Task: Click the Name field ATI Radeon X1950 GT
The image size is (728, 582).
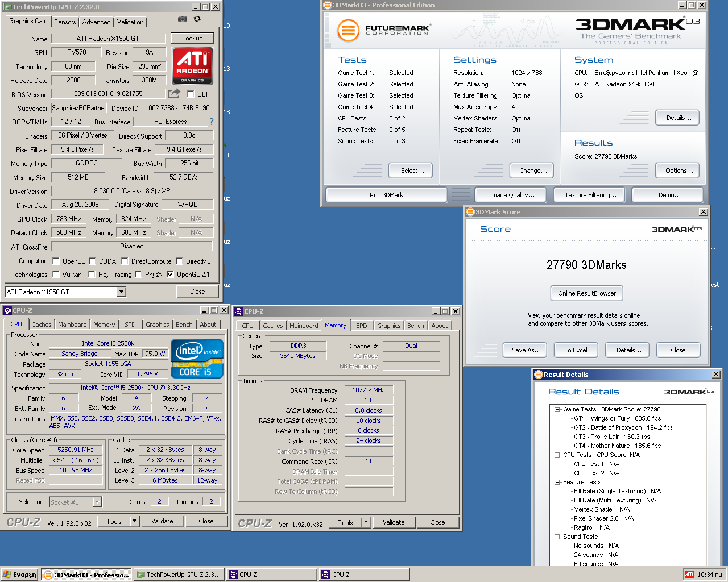Action: 107,39
